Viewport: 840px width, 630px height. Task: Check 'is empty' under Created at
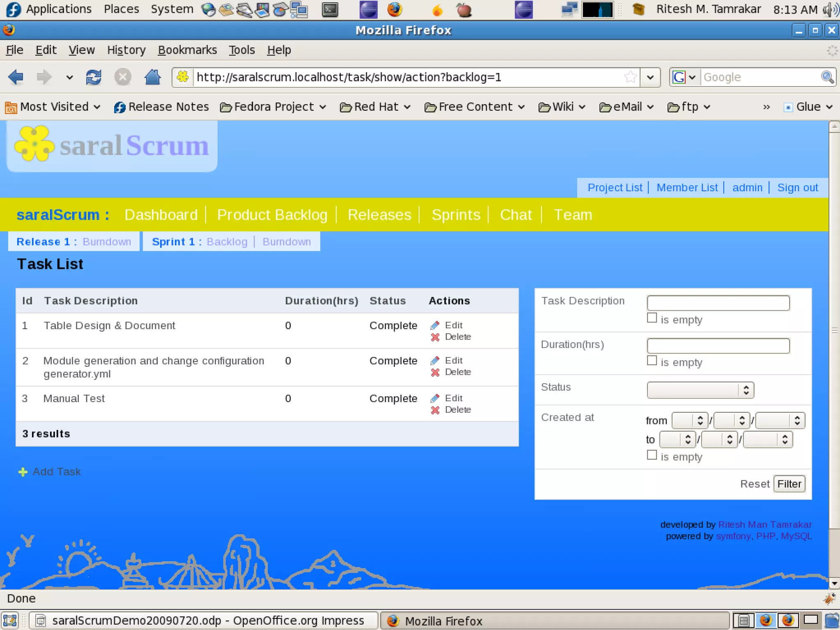652,455
